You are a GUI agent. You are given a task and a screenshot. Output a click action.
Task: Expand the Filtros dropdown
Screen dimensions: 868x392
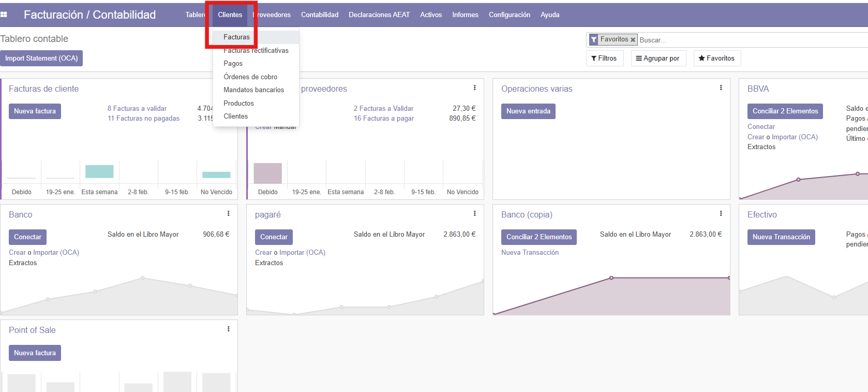(x=604, y=59)
